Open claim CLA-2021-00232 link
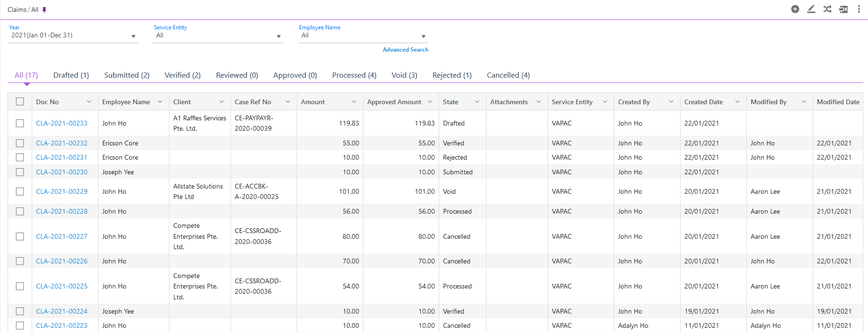This screenshot has width=868, height=333. point(62,143)
